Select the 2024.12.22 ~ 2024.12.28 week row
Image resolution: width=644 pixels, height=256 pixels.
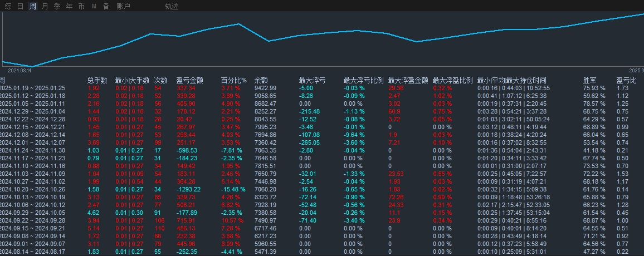[322, 119]
